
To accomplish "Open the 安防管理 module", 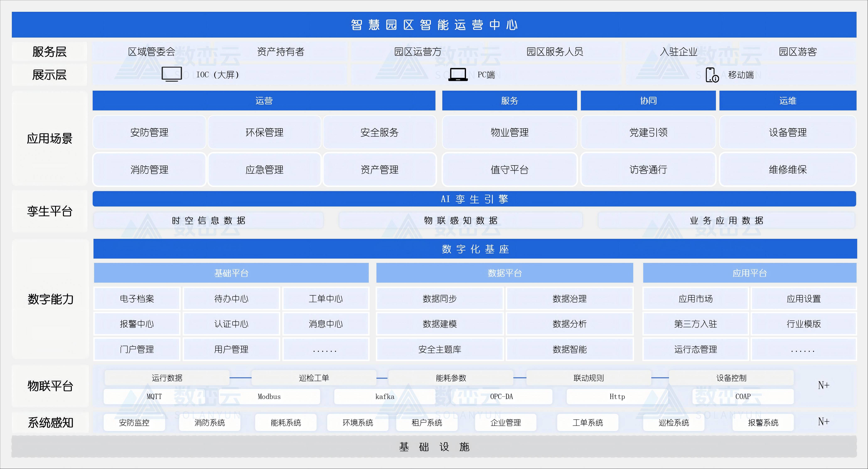I will click(x=149, y=132).
